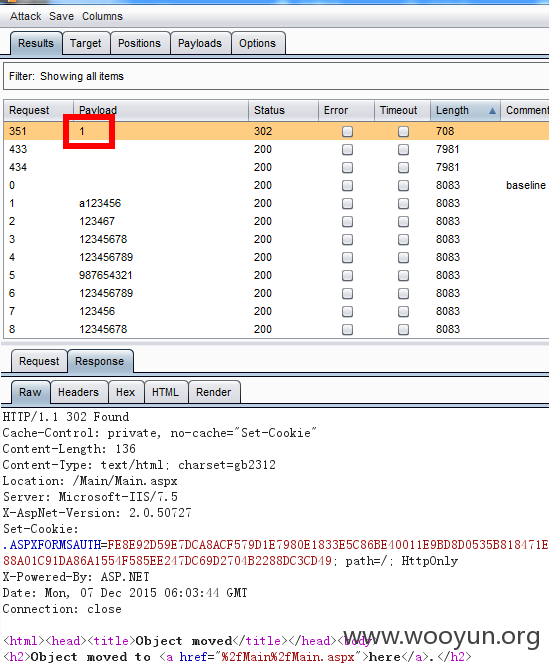Toggle Error checkbox in request 434 row
549x665 pixels.
347,168
